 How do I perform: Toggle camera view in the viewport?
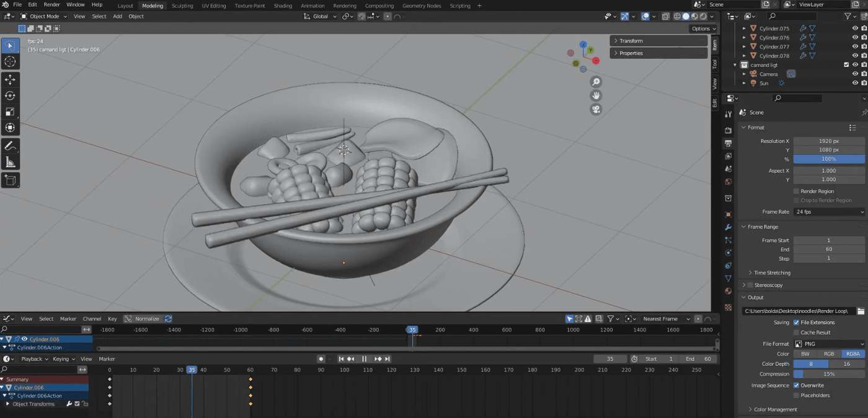point(596,110)
